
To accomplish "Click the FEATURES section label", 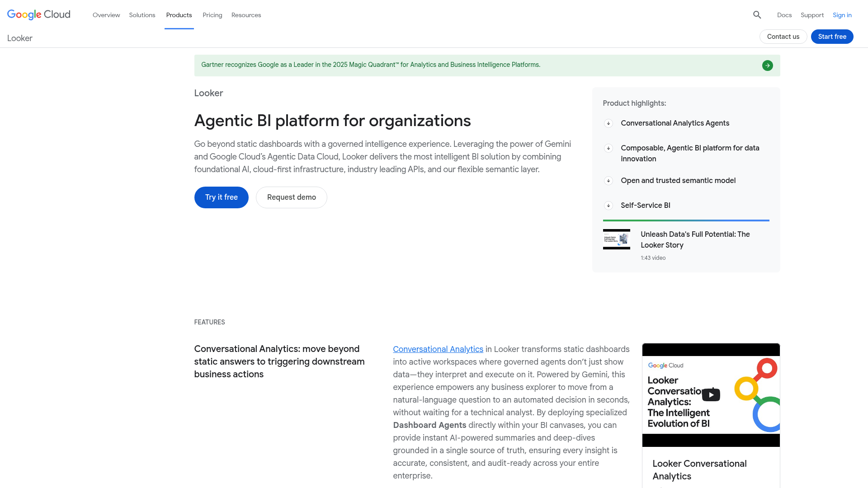I will tap(209, 322).
